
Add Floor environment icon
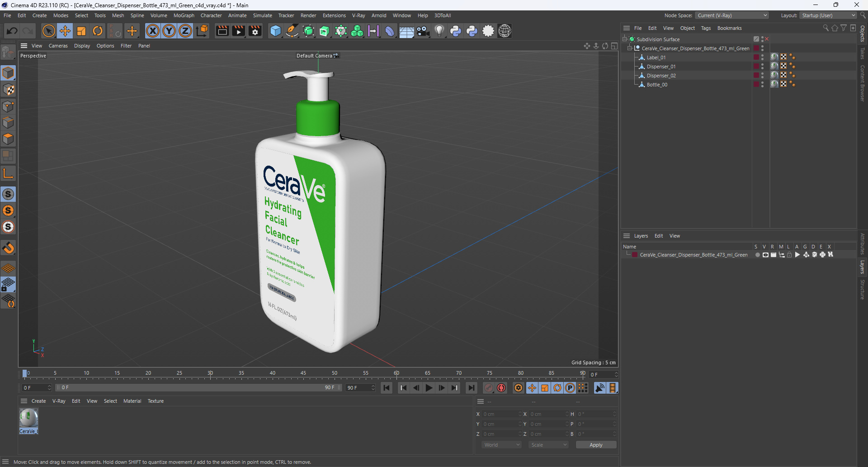click(406, 31)
